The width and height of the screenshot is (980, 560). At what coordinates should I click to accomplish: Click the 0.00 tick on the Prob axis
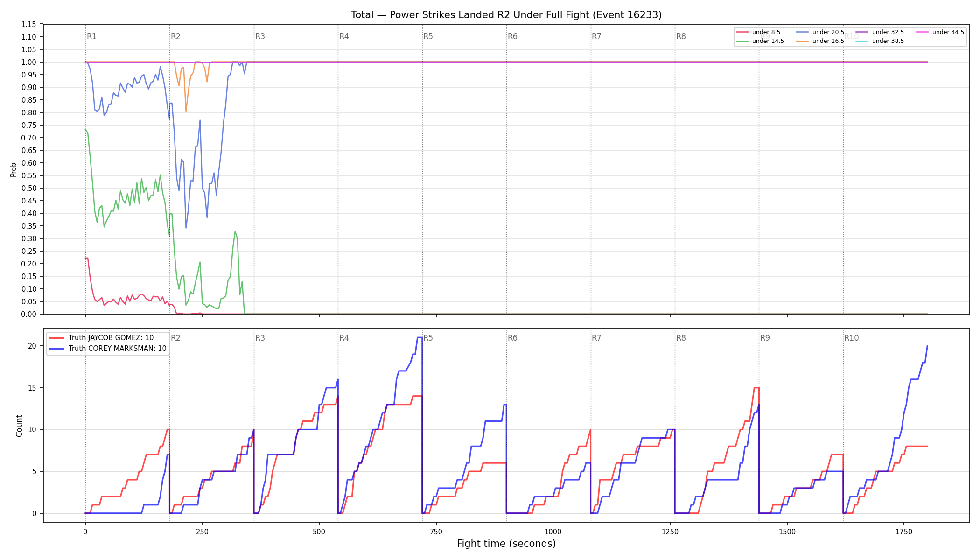29,314
